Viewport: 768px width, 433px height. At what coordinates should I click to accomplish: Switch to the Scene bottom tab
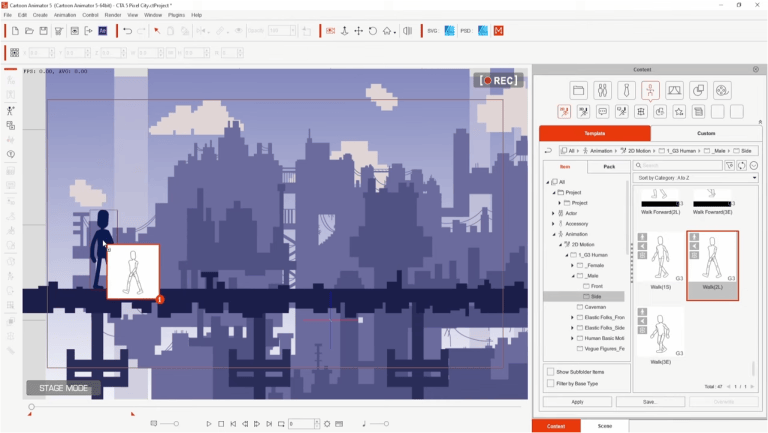tap(605, 426)
